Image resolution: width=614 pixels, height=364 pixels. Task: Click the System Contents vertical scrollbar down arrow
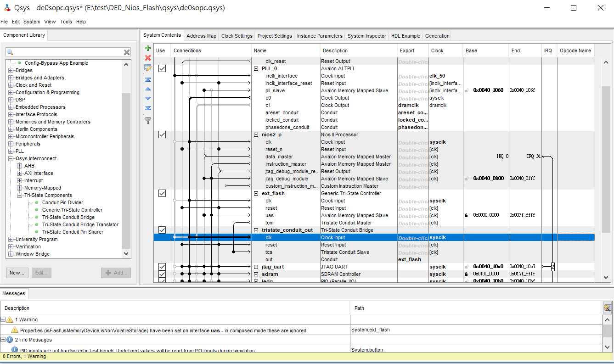coord(606,277)
